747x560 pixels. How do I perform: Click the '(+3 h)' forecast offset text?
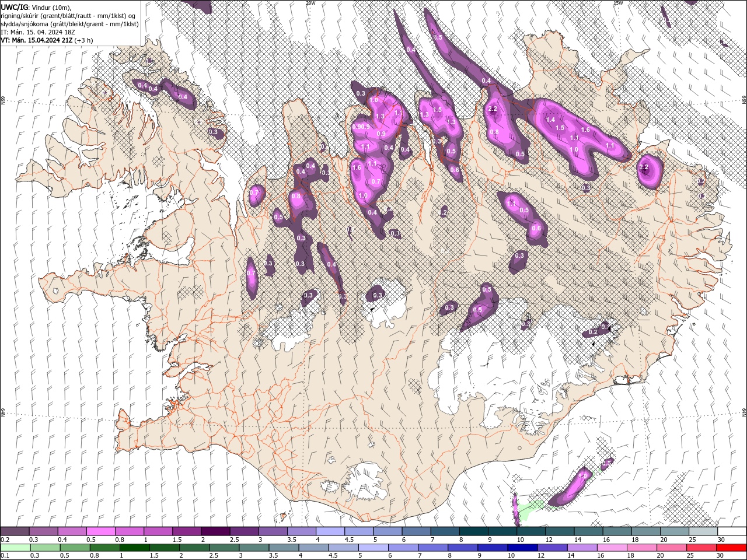point(84,40)
